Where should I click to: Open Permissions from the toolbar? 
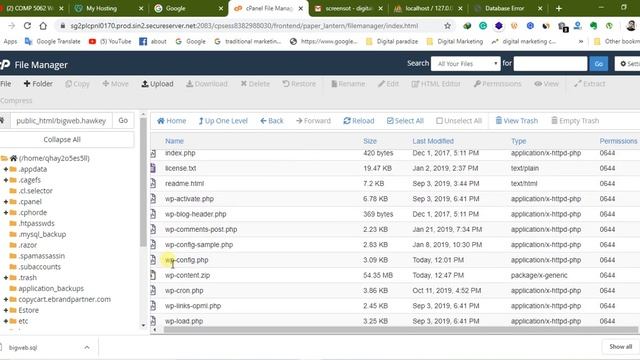[x=498, y=84]
